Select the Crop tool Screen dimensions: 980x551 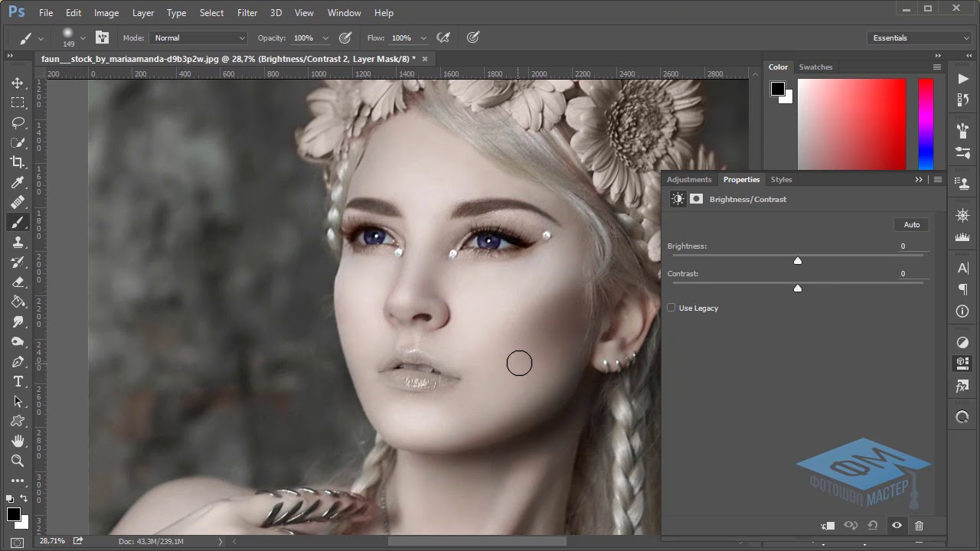tap(18, 162)
